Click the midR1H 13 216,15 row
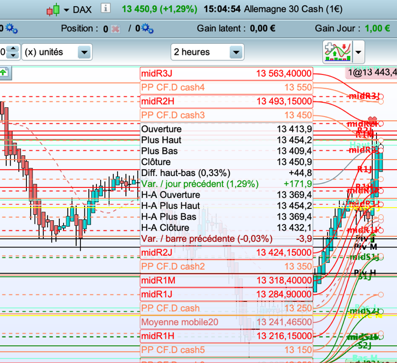The image size is (397, 363). [226, 336]
